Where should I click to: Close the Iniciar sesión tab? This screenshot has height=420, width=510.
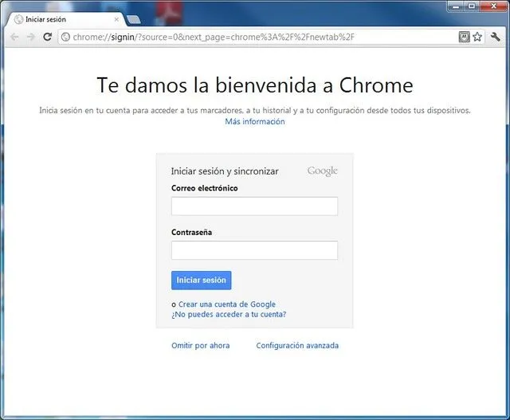click(x=116, y=19)
